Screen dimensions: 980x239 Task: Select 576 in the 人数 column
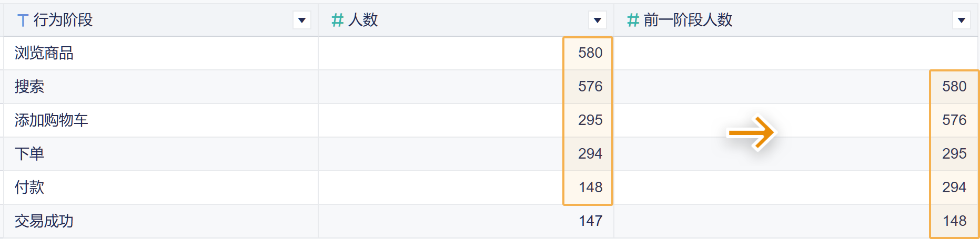pos(590,87)
